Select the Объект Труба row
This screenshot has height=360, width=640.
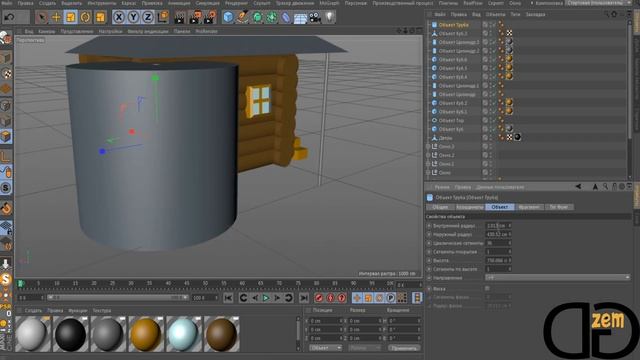click(x=453, y=25)
